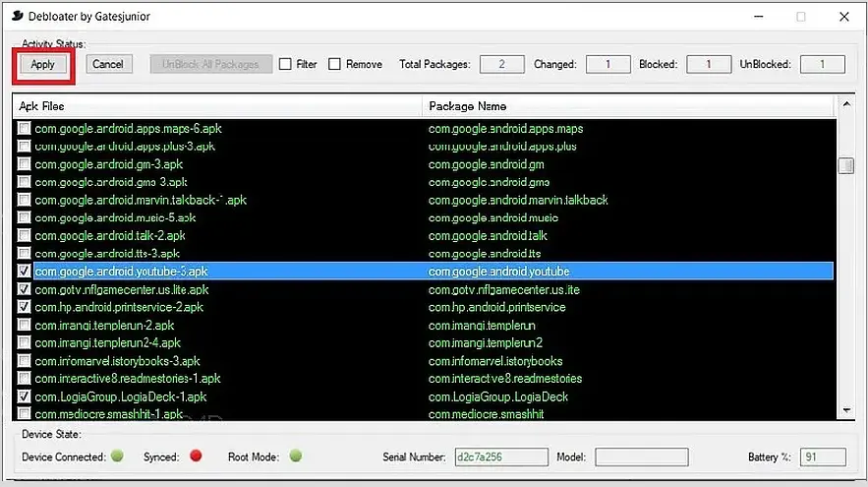Image resolution: width=868 pixels, height=487 pixels.
Task: Click the red Synced status indicator
Action: (196, 456)
